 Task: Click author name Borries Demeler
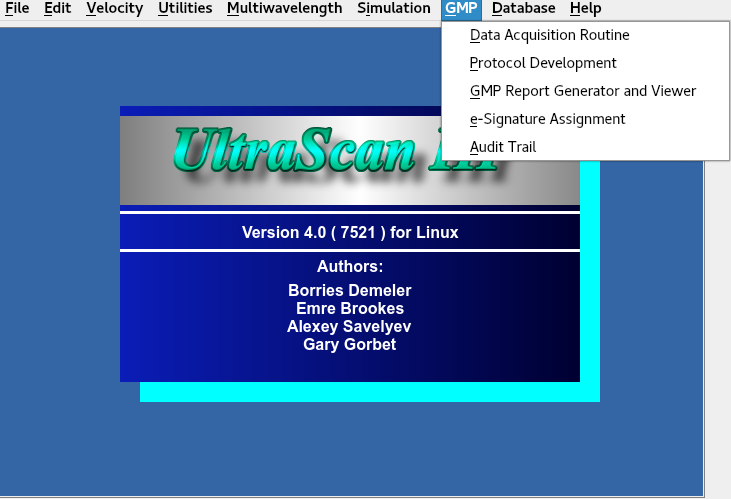(x=350, y=291)
